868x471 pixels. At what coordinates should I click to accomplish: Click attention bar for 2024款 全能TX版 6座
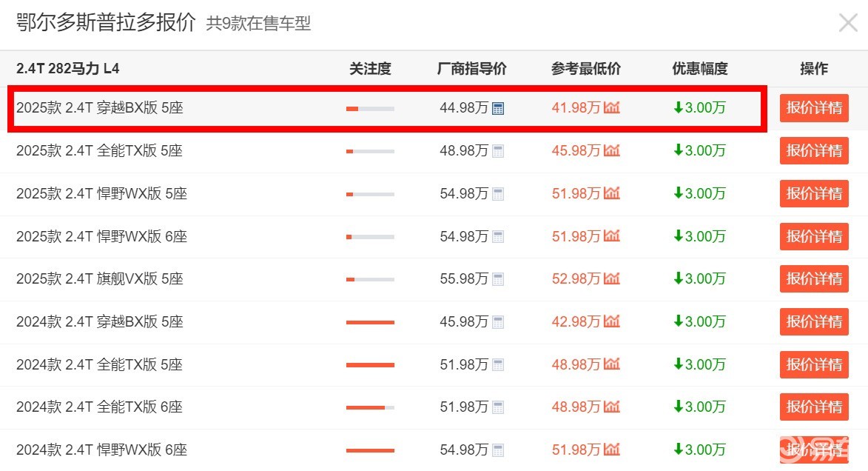[x=370, y=407]
